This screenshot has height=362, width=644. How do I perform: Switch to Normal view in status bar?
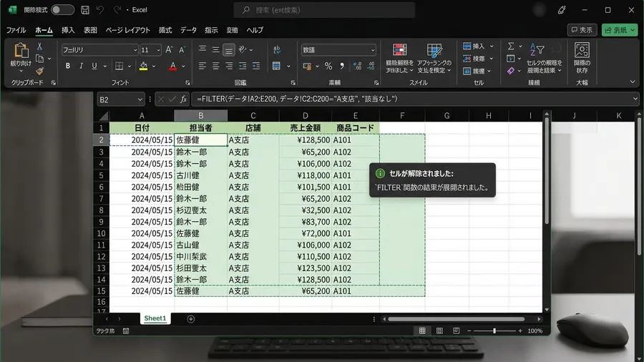(x=422, y=331)
